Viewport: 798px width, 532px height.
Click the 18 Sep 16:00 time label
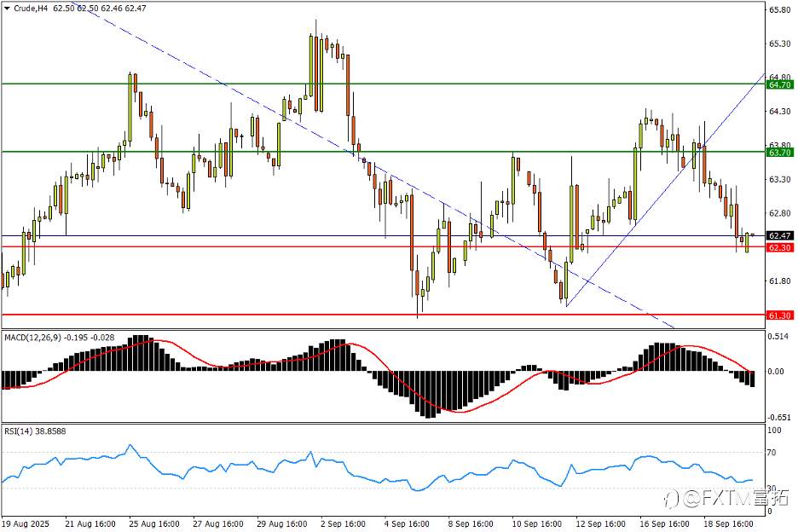point(728,523)
